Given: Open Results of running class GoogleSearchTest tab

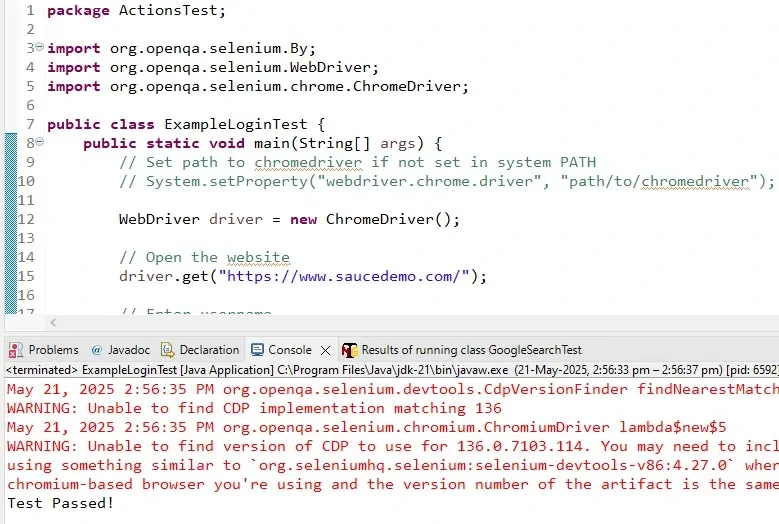Looking at the screenshot, I should 462,350.
